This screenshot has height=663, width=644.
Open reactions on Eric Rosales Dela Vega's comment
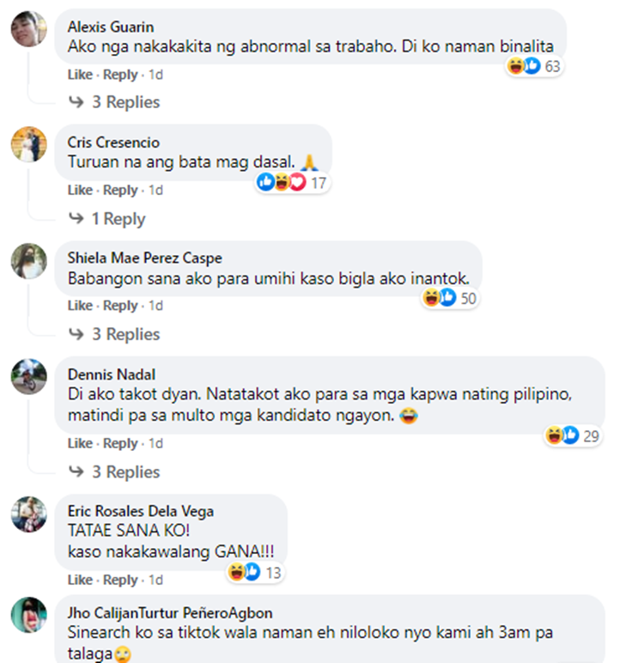(x=254, y=573)
